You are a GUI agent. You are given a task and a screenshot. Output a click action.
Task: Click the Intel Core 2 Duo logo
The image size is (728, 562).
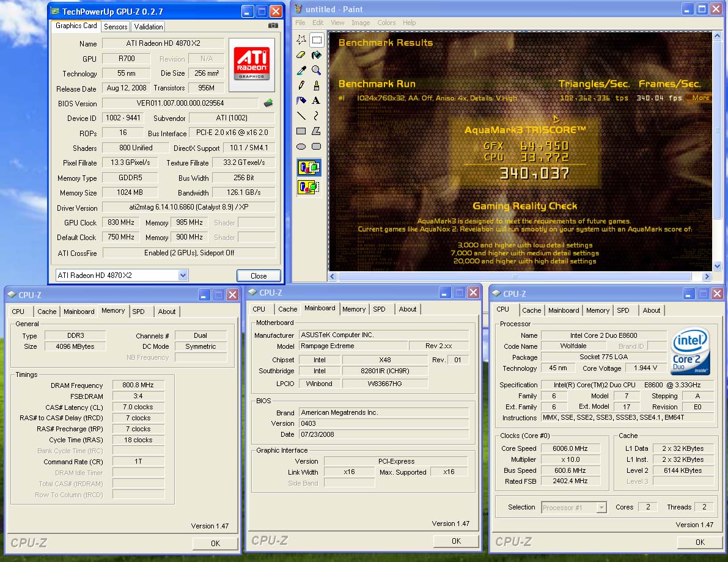coord(690,351)
